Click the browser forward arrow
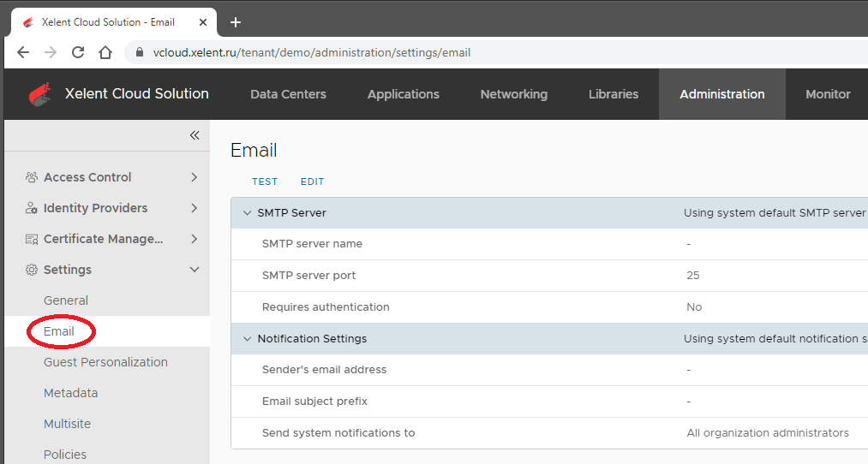Image resolution: width=868 pixels, height=464 pixels. (51, 52)
